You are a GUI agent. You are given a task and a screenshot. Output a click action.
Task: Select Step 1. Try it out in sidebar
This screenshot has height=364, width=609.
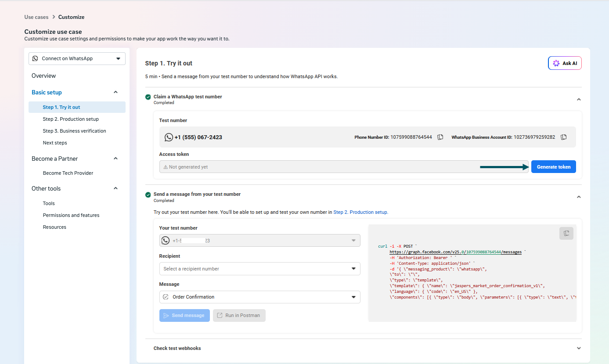(x=77, y=107)
